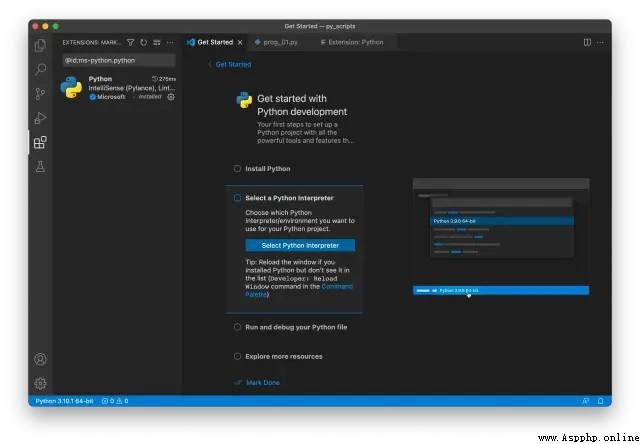The width and height of the screenshot is (640, 444).
Task: Switch to the prog_01.py tab
Action: pyautogui.click(x=280, y=42)
